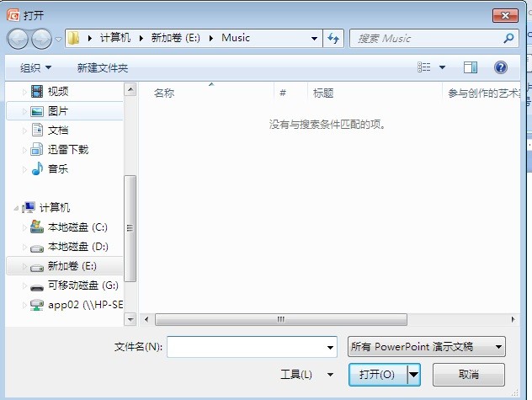Click the 文件名(N) input field
This screenshot has height=400, width=532.
[x=252, y=347]
